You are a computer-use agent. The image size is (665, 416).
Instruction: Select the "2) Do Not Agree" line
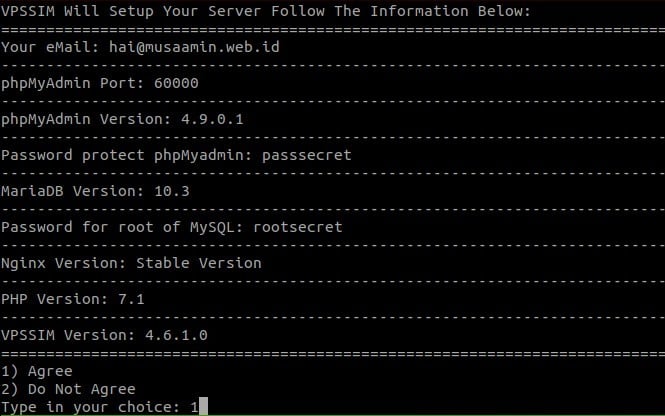coord(68,389)
